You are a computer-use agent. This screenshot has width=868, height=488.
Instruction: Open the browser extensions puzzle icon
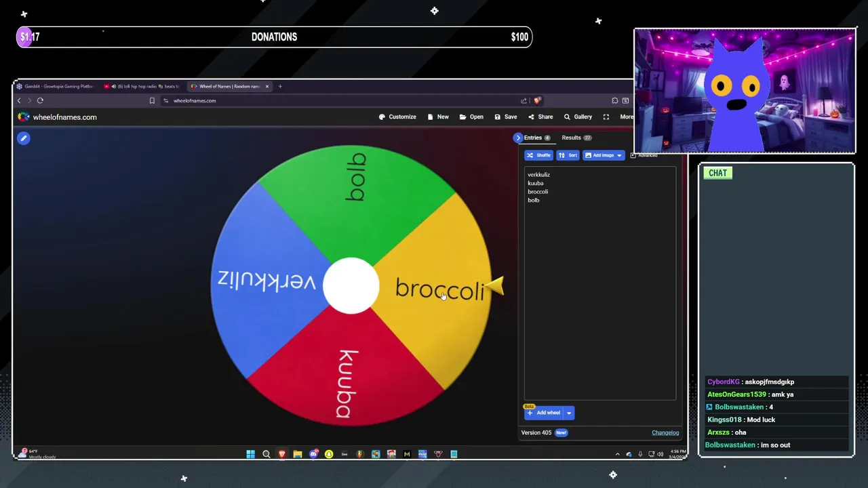[x=614, y=100]
